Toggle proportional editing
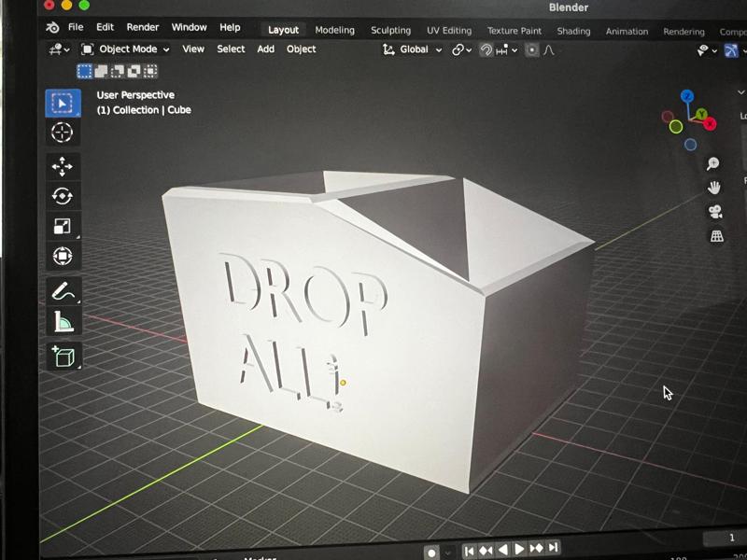 [532, 49]
